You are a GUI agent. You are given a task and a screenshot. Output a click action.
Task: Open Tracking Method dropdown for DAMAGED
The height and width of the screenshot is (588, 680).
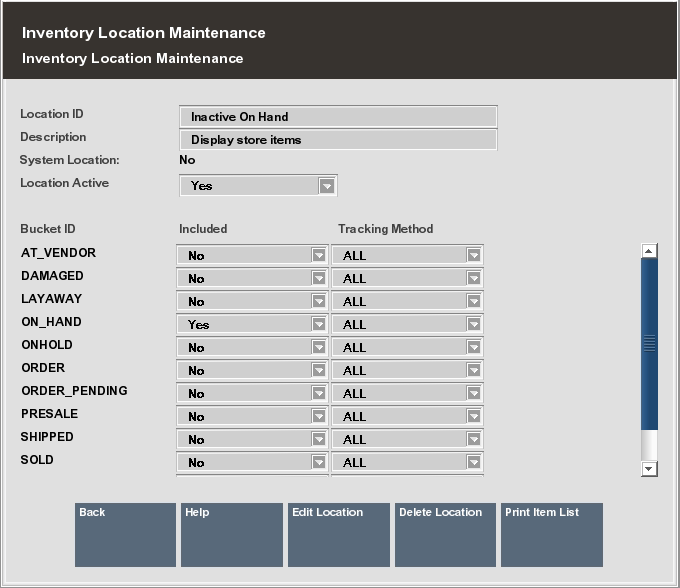pos(407,278)
